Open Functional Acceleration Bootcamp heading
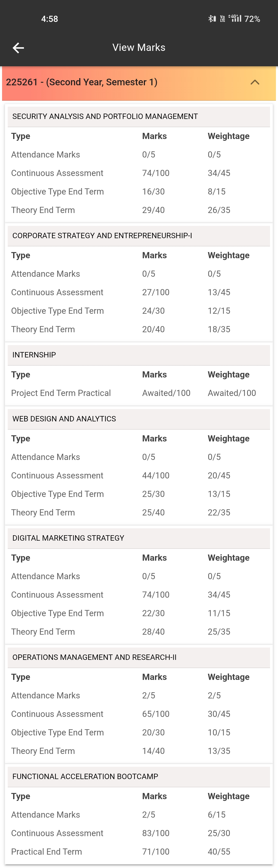The width and height of the screenshot is (278, 868). (x=85, y=777)
